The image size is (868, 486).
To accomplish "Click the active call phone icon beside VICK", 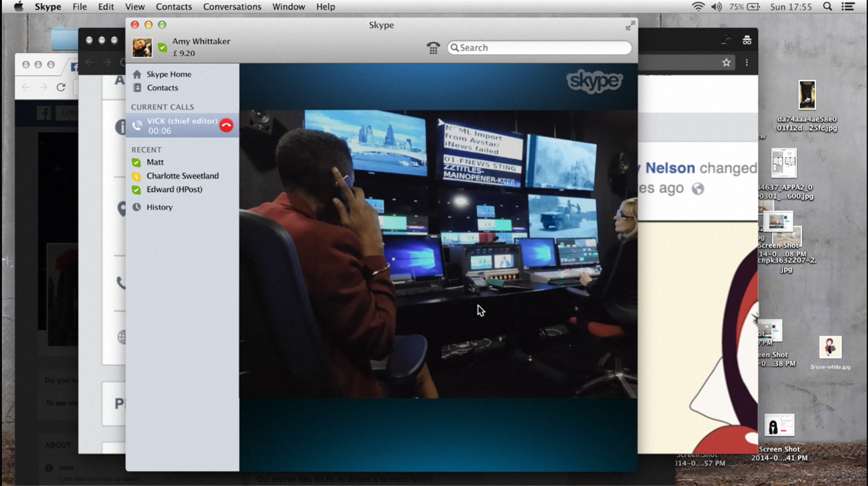I will pos(137,126).
